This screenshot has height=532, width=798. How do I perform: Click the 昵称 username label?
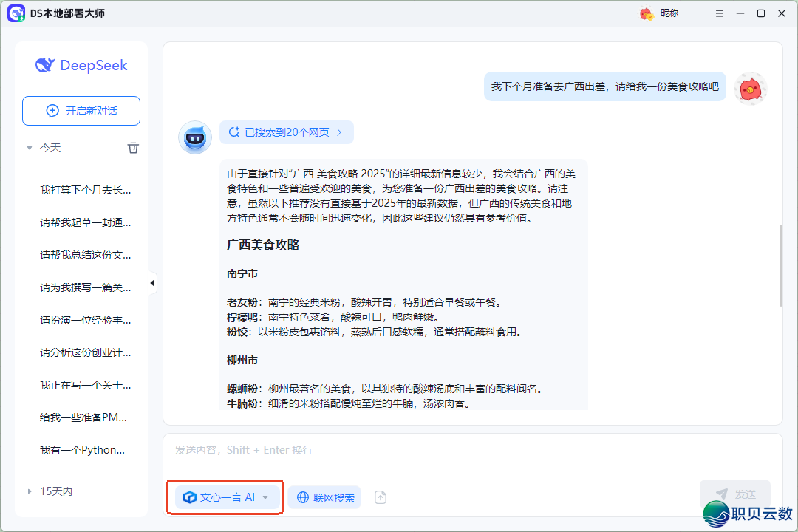point(669,13)
